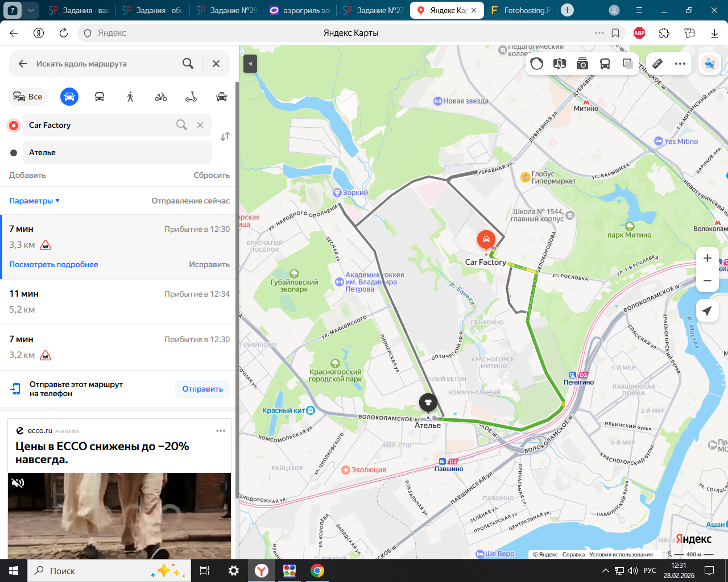Go back from the route search field
Viewport: 728px width, 582px height.
tap(23, 64)
